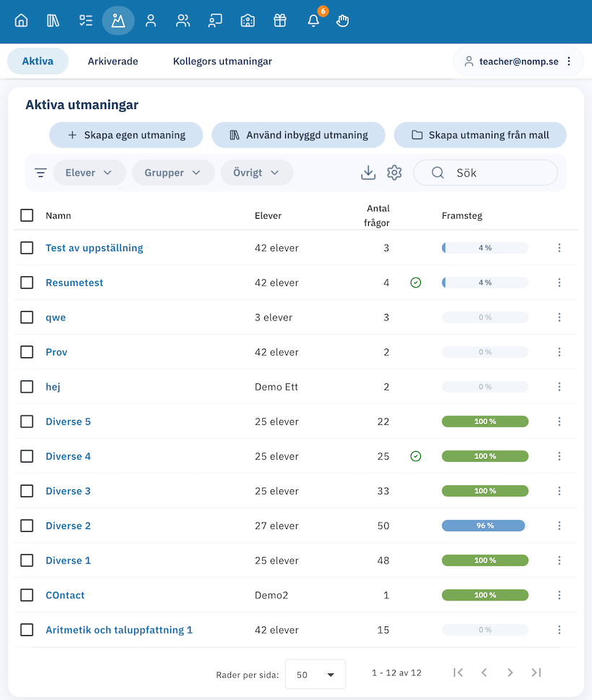Open the Grupper filter dropdown
This screenshot has width=592, height=700.
[173, 172]
